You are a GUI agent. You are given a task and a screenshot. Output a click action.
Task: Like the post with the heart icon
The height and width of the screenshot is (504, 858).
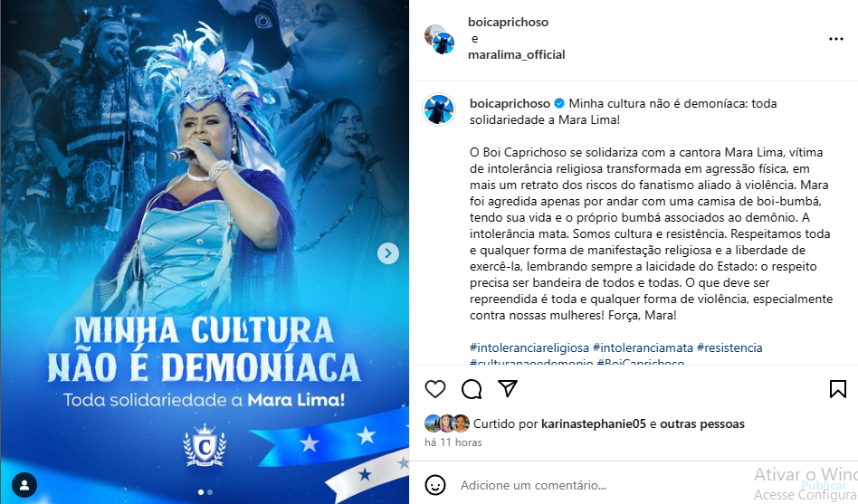click(435, 389)
